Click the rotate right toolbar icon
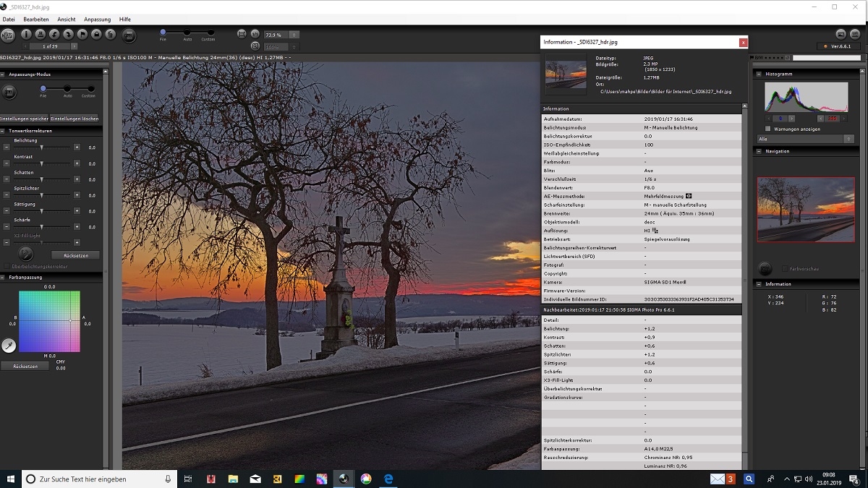Viewport: 868px width, 488px height. (x=68, y=34)
